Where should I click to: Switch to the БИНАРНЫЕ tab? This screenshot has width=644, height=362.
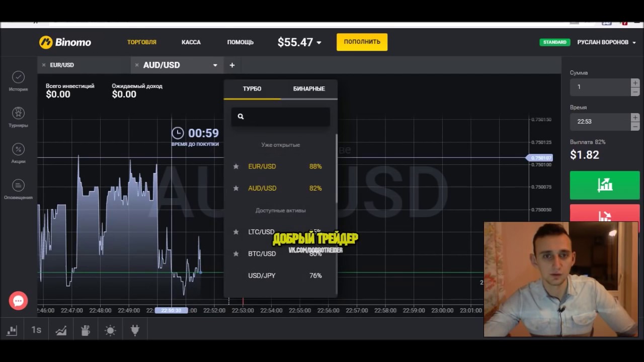pos(309,89)
